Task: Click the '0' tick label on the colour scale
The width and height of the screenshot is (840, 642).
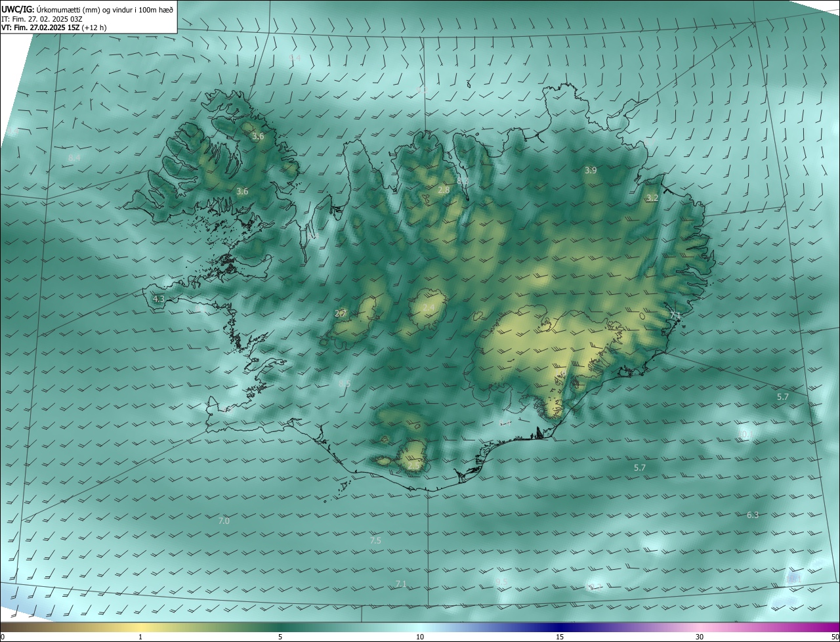Action: click(3, 637)
